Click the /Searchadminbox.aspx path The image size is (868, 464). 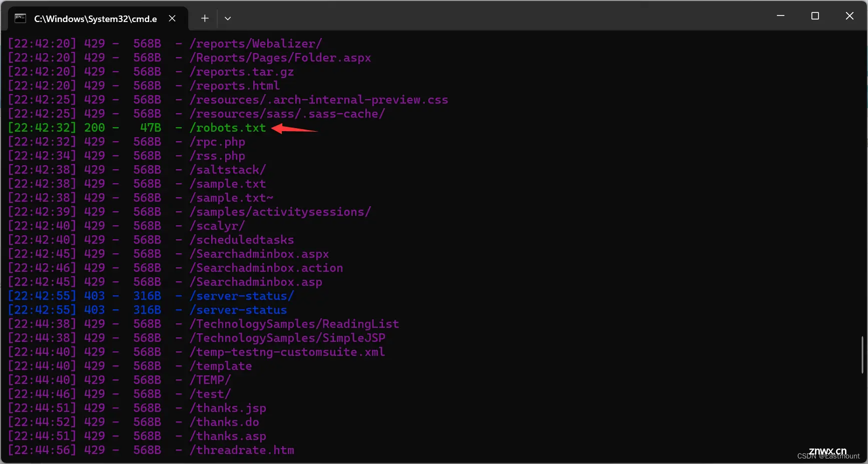(259, 254)
